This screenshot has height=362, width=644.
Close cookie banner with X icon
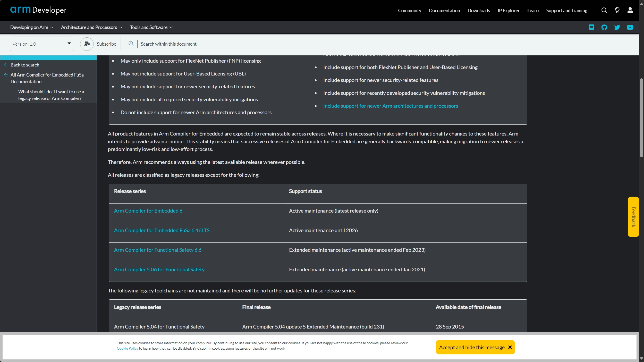(x=510, y=347)
